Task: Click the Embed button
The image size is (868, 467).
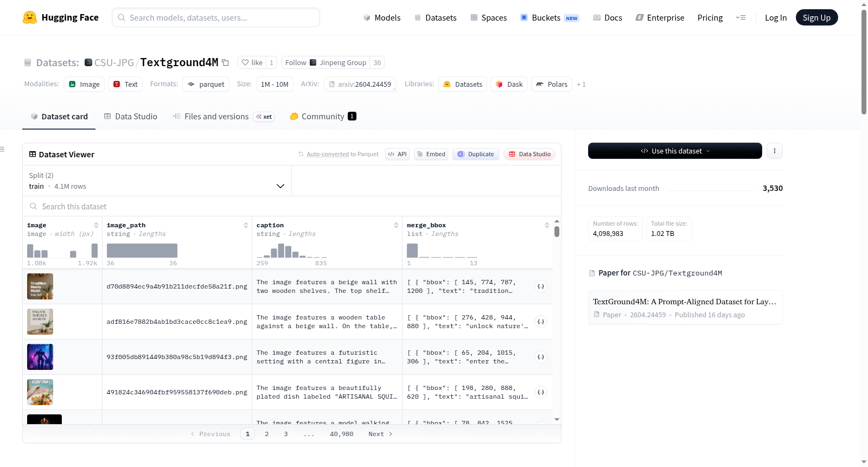Action: (431, 154)
